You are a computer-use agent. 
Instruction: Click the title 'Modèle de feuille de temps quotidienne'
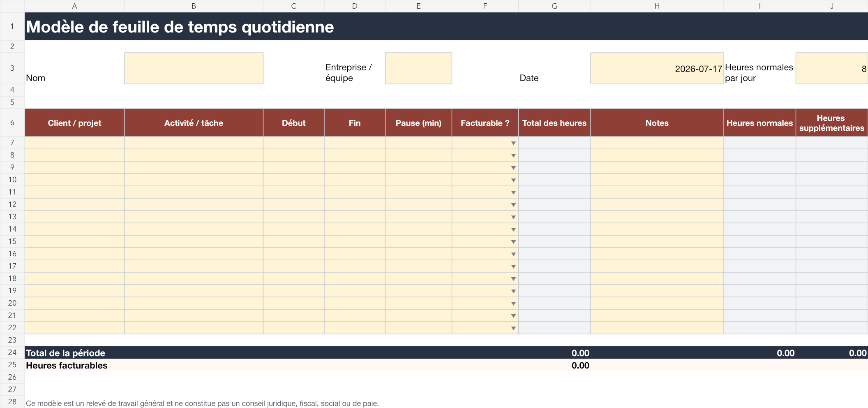point(180,27)
